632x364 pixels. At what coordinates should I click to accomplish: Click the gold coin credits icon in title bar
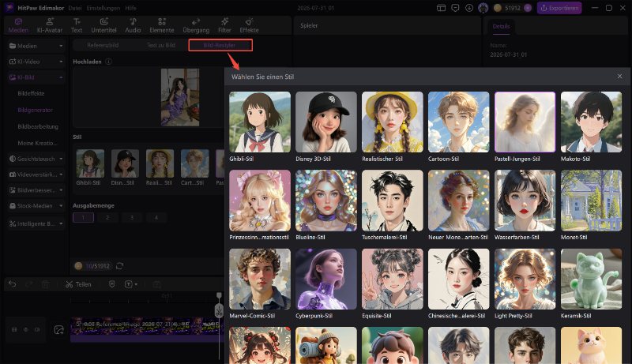point(498,8)
